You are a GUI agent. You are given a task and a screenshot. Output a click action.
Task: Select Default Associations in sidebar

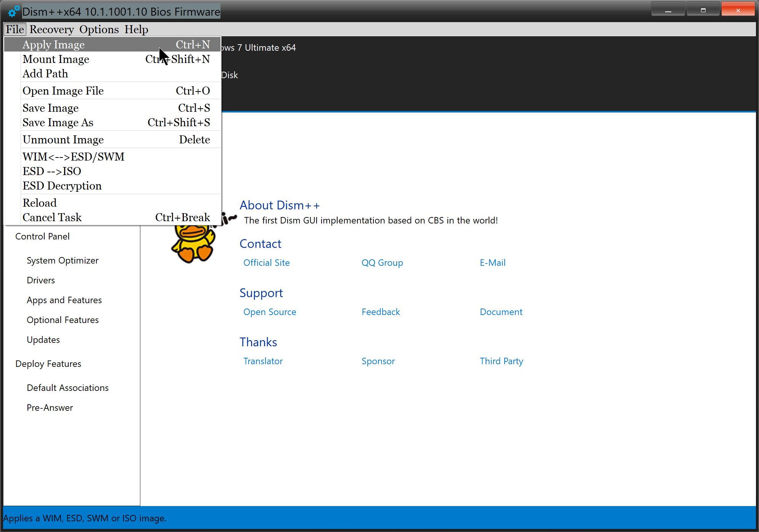tap(68, 388)
